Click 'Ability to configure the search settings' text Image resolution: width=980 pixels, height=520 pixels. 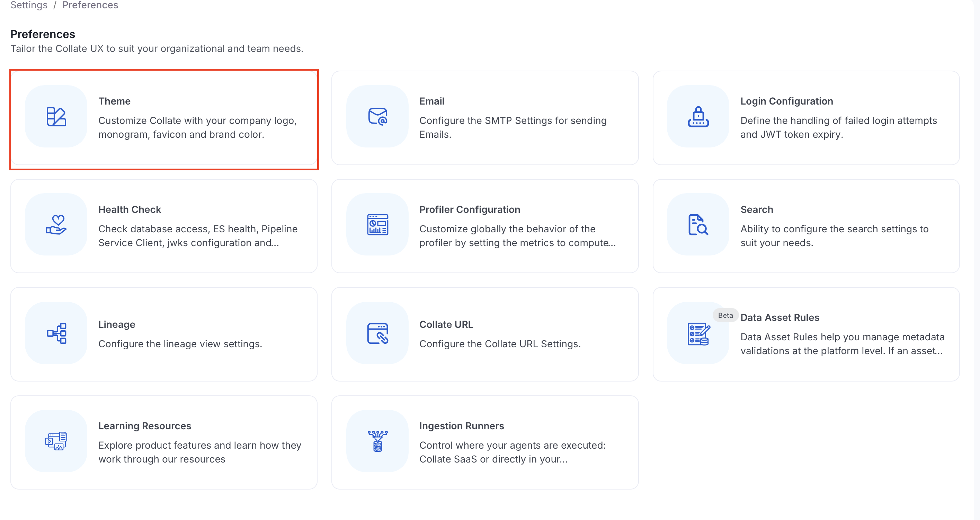[x=835, y=236]
